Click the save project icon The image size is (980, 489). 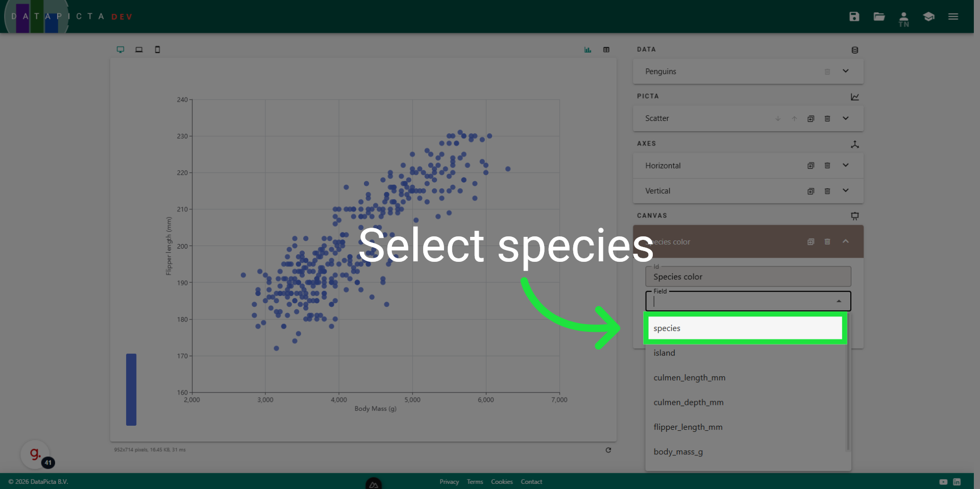pyautogui.click(x=854, y=16)
